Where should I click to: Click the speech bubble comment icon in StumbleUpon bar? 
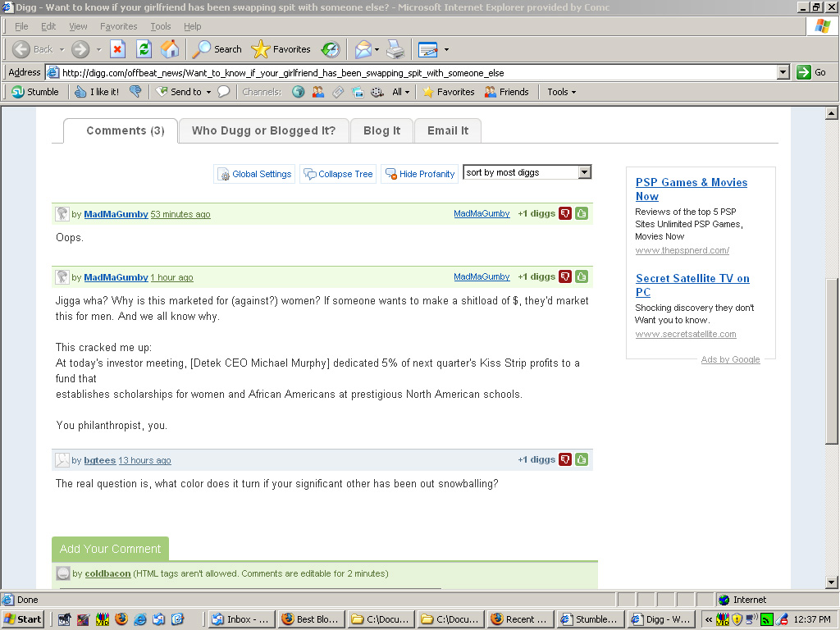[223, 92]
